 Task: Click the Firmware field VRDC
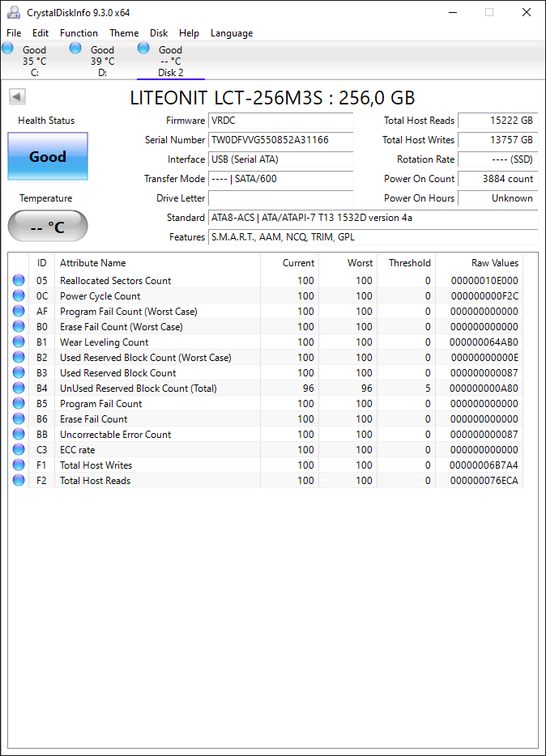pyautogui.click(x=281, y=121)
